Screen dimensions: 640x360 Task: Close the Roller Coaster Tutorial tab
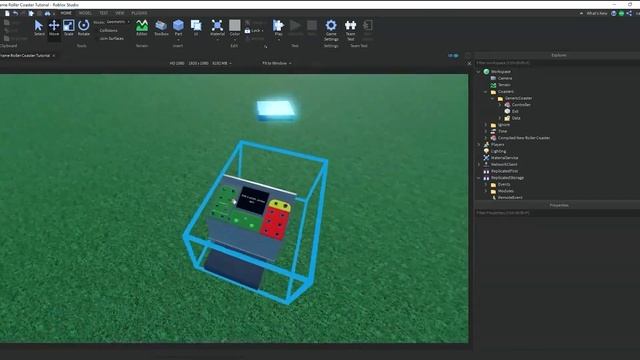pyautogui.click(x=53, y=56)
